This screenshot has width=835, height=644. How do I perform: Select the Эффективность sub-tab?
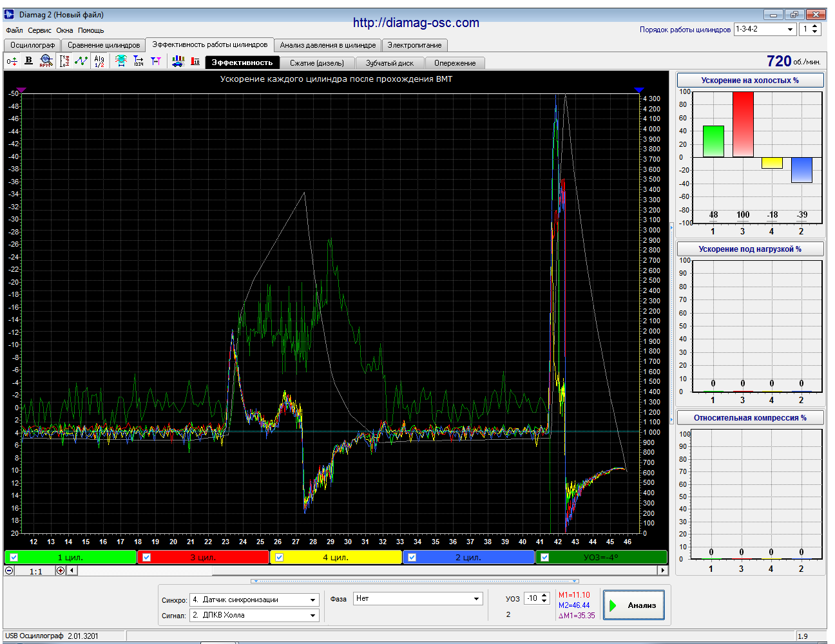coord(242,62)
